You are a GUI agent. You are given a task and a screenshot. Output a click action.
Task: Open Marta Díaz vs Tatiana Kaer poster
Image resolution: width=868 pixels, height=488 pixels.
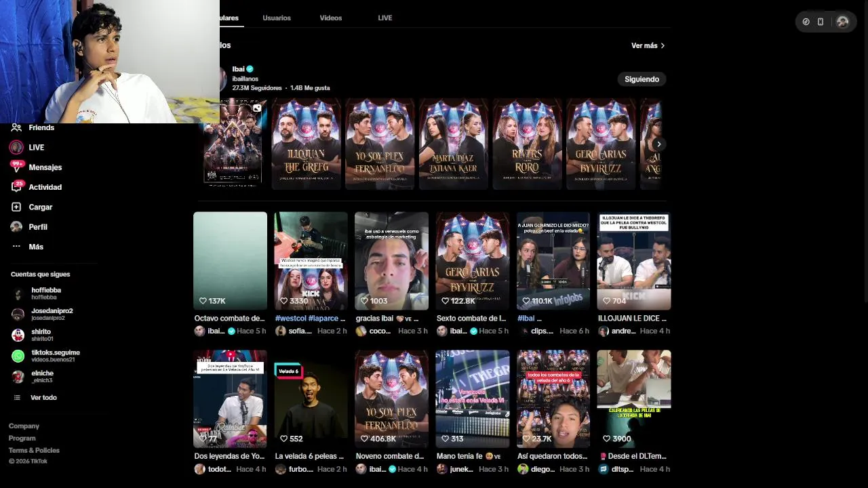(453, 144)
